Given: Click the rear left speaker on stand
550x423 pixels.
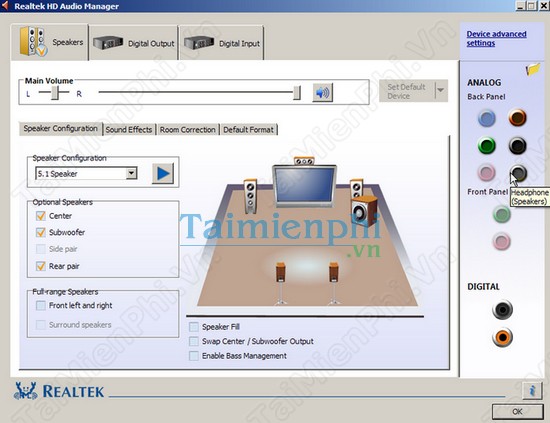Looking at the screenshot, I should coord(281,283).
